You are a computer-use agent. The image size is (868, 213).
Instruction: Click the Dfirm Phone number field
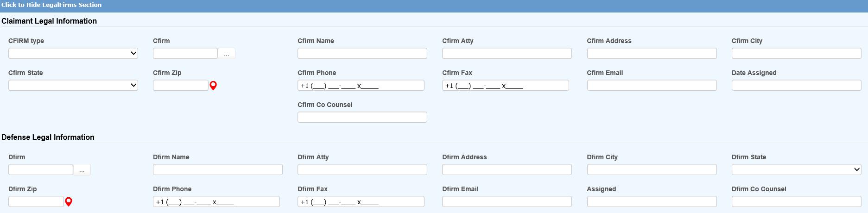[216, 201]
